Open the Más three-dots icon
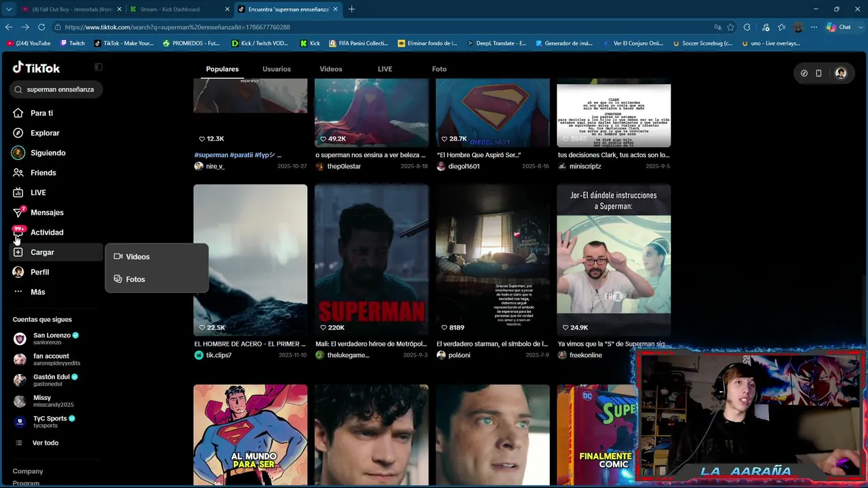Viewport: 868px width, 488px height. (x=18, y=292)
